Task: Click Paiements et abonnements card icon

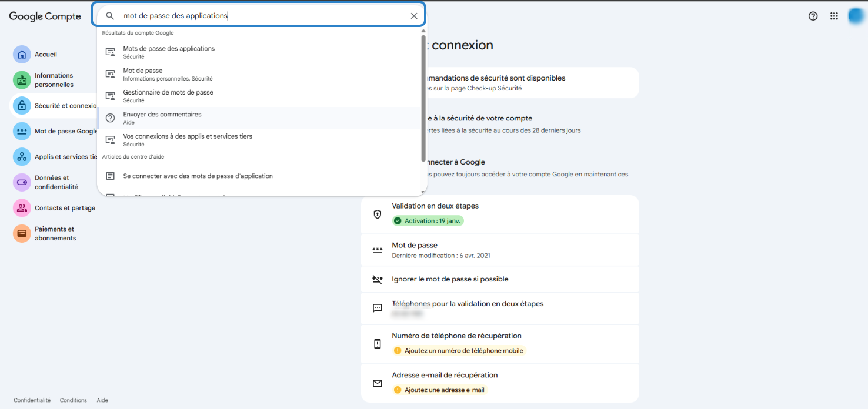Action: click(x=22, y=233)
